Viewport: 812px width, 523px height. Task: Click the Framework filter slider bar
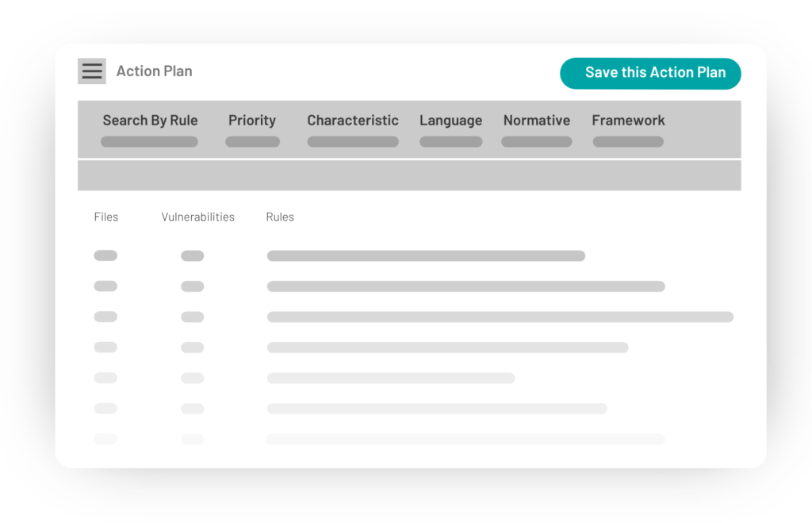coord(628,141)
